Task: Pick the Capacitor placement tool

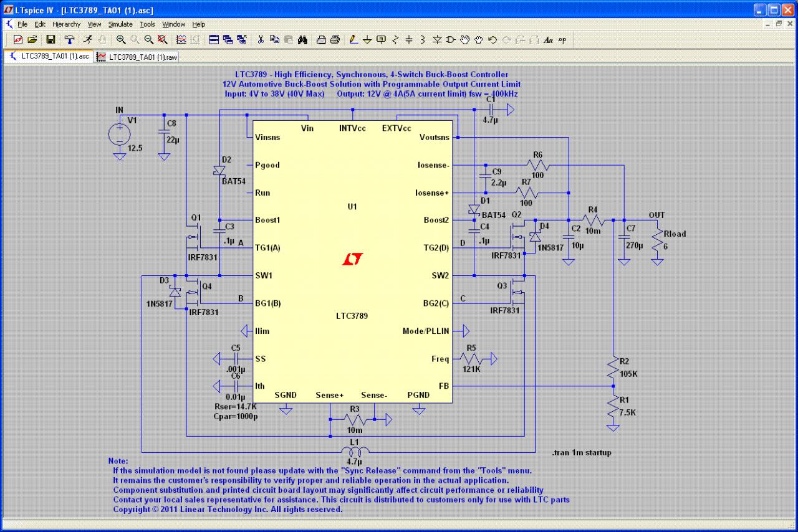Action: tap(409, 40)
